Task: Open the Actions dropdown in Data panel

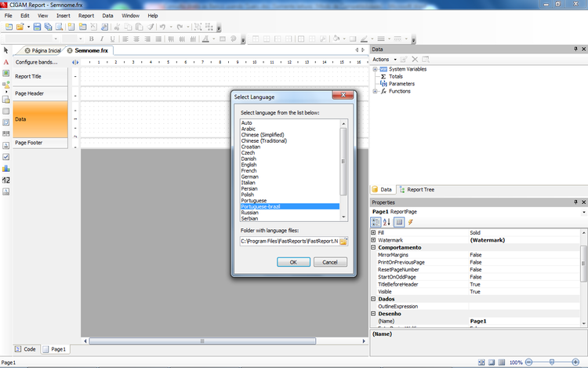Action: click(x=384, y=60)
